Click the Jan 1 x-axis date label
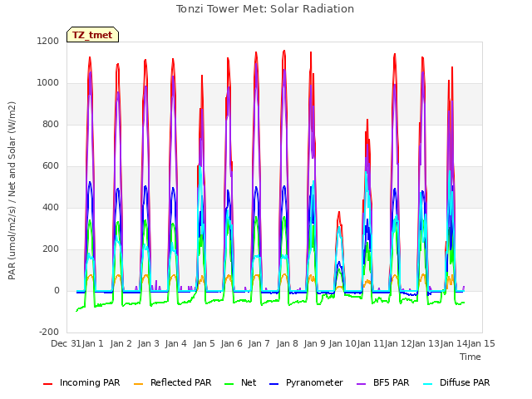 93,343
